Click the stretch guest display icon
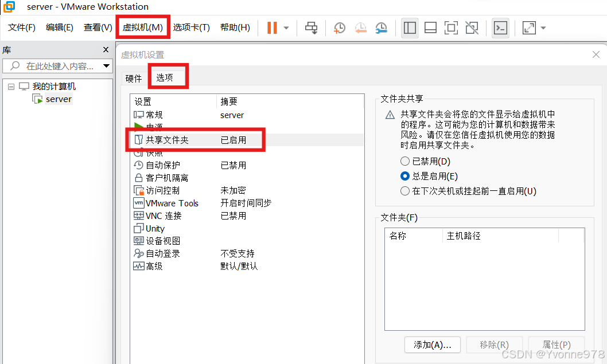This screenshot has width=607, height=364. [529, 28]
